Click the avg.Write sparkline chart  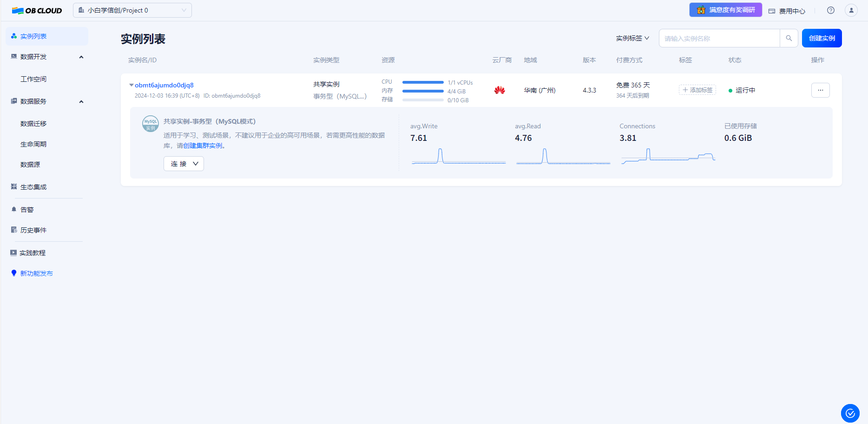pos(459,156)
